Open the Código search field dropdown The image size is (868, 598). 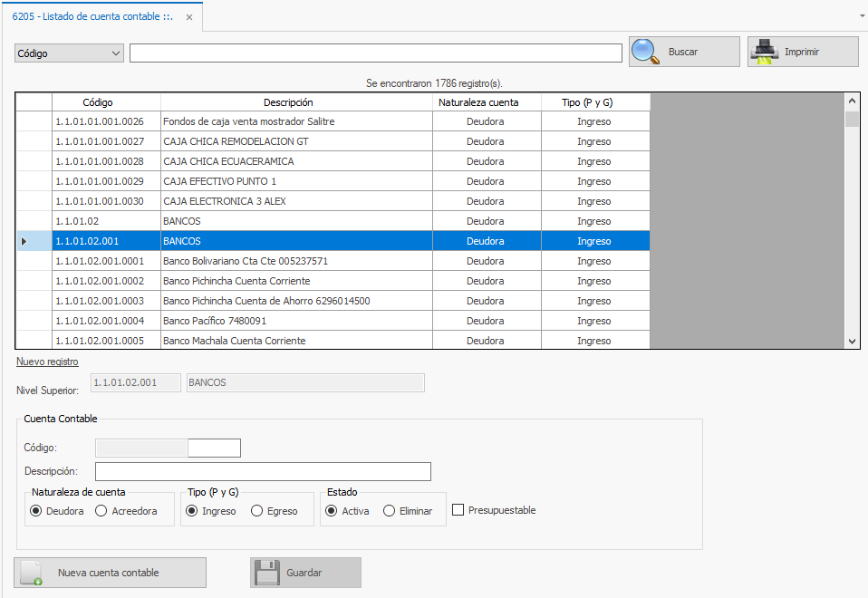pyautogui.click(x=116, y=53)
